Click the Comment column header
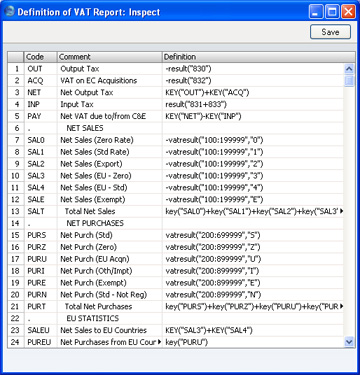Screen dimensions: 360x375 110,57
